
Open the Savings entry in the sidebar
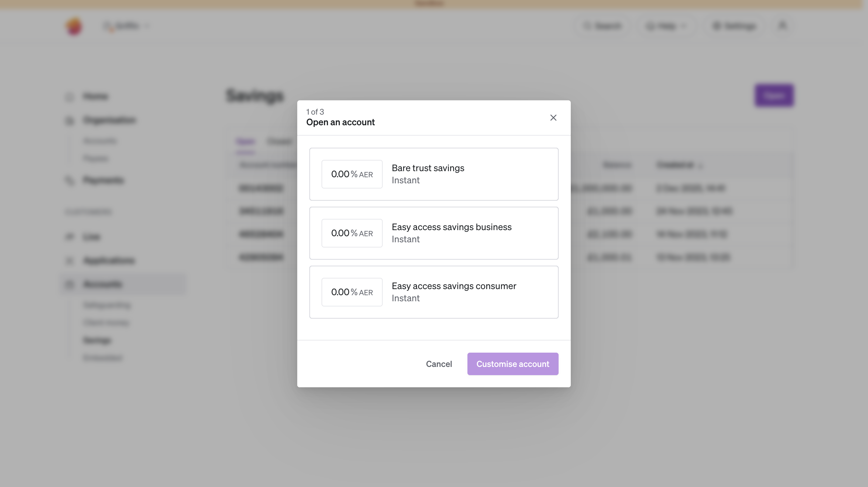[96, 340]
